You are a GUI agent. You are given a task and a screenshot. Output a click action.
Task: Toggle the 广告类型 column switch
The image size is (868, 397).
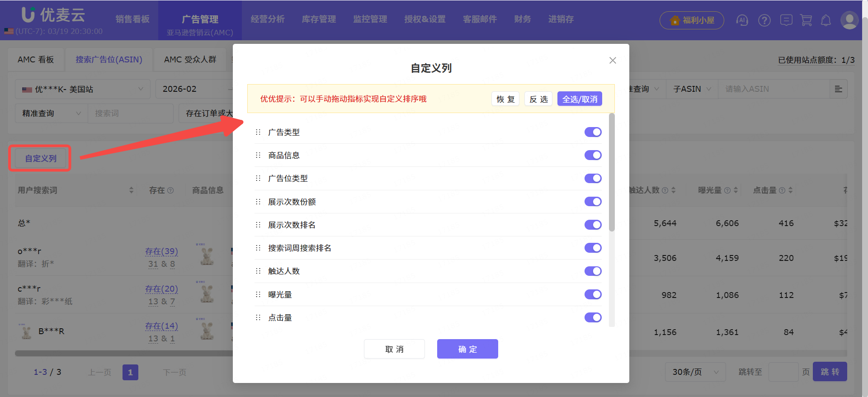tap(593, 132)
